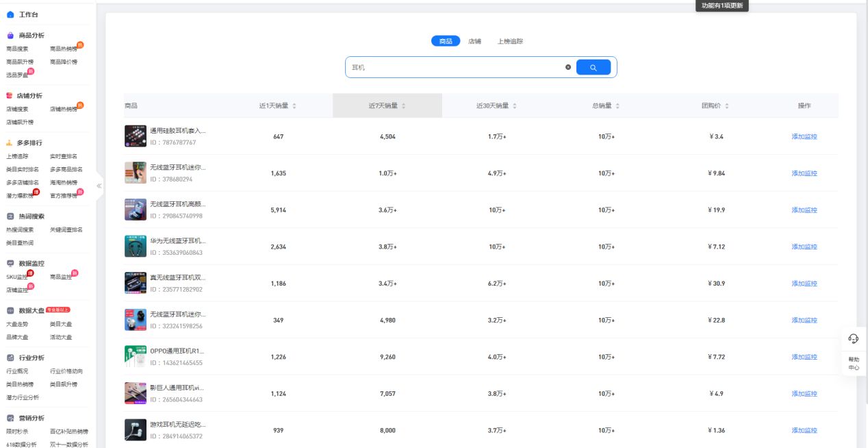The image size is (868, 448).
Task: Open 帮助中心 help label
Action: point(854,363)
